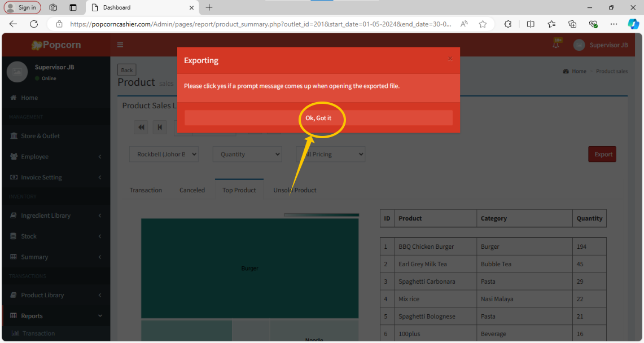Click the fast backward double-arrow button
The image size is (644, 343).
(x=141, y=127)
